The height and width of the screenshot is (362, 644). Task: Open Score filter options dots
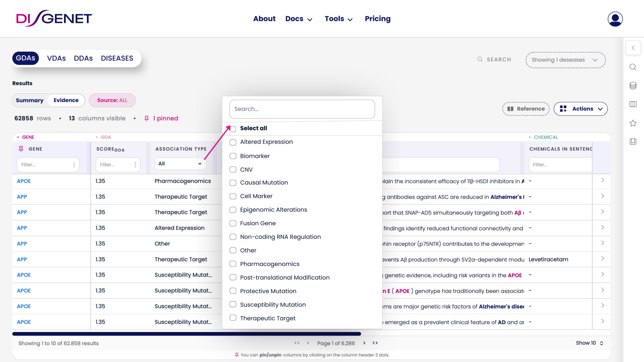click(135, 165)
